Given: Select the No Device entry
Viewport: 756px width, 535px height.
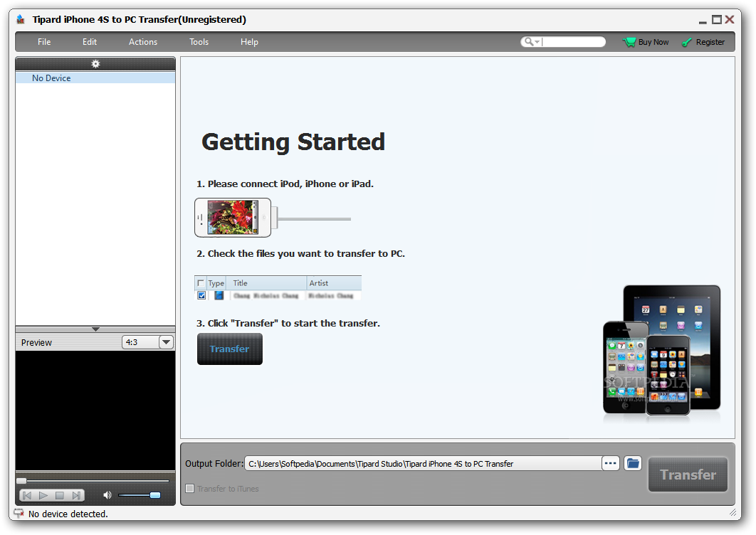Looking at the screenshot, I should click(95, 78).
